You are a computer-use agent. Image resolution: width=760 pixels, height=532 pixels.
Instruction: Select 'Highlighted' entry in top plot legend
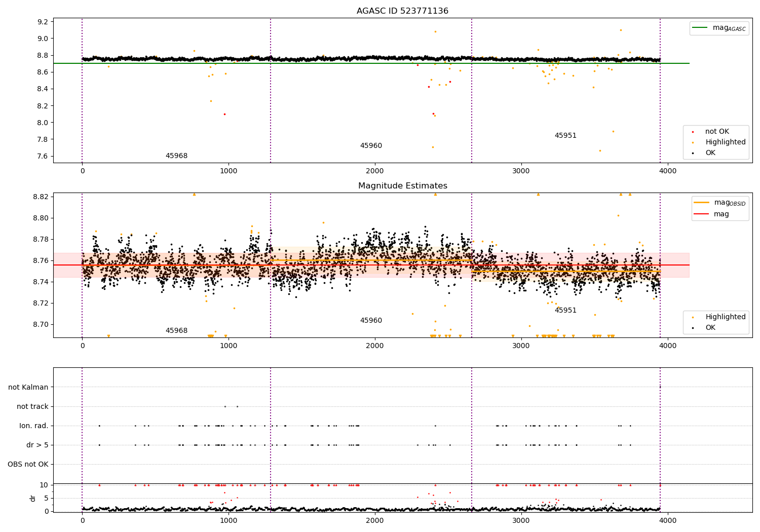coord(726,142)
